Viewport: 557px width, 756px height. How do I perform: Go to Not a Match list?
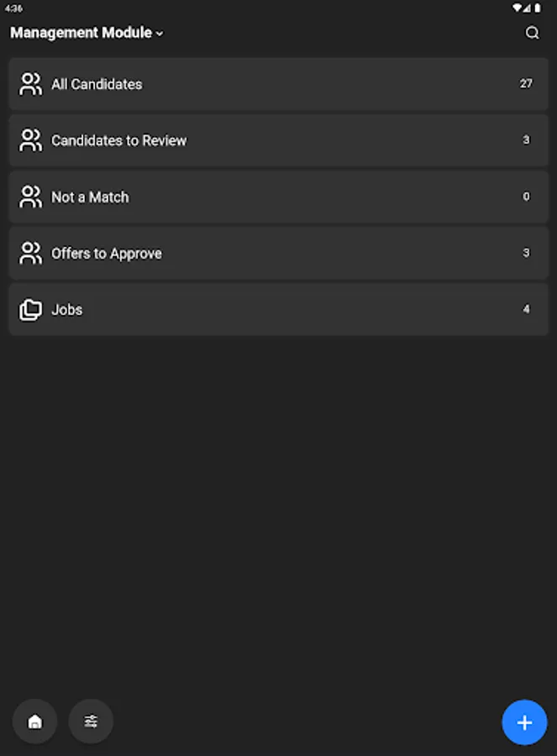tap(90, 197)
